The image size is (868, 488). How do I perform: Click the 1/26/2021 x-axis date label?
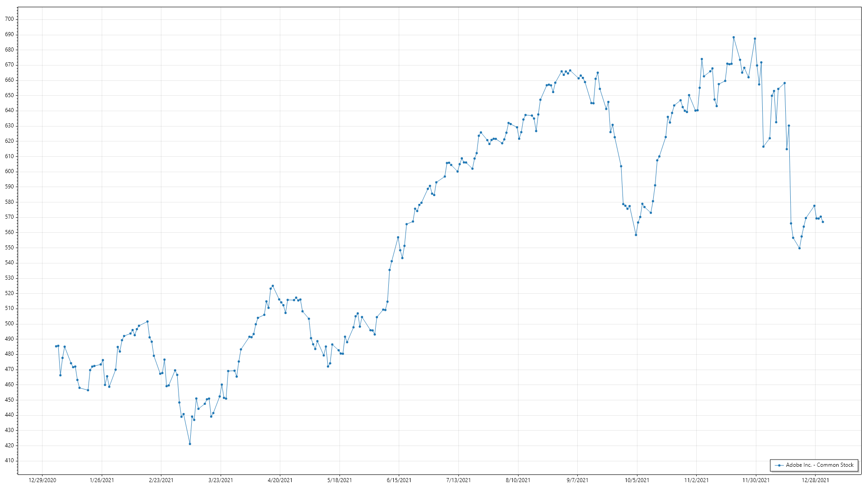[x=102, y=480]
